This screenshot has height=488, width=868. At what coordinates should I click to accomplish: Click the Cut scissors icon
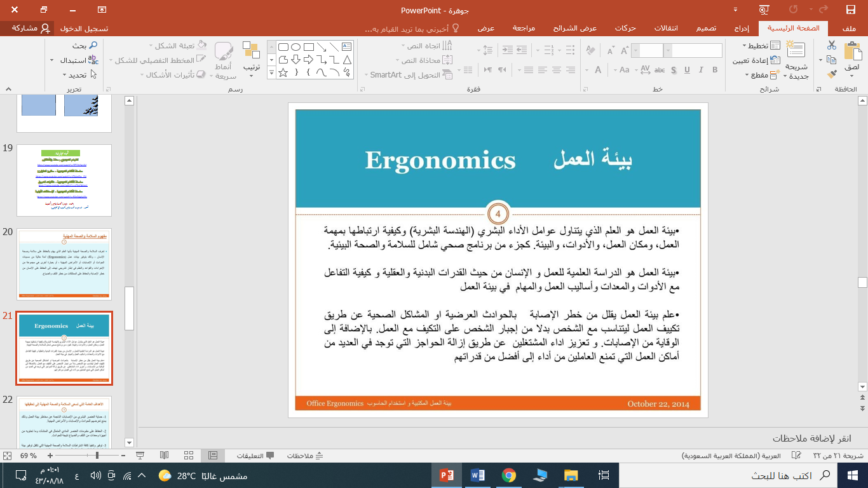click(831, 45)
